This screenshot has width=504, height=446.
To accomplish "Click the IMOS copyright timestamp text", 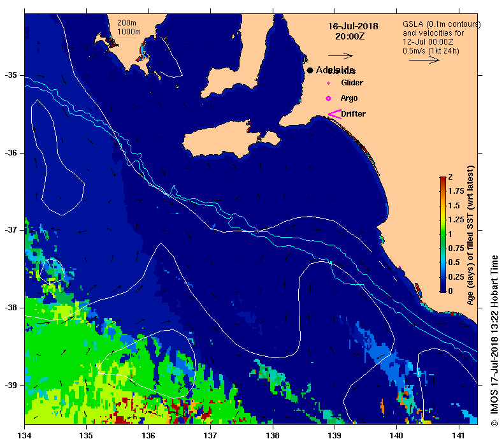I will coord(494,342).
